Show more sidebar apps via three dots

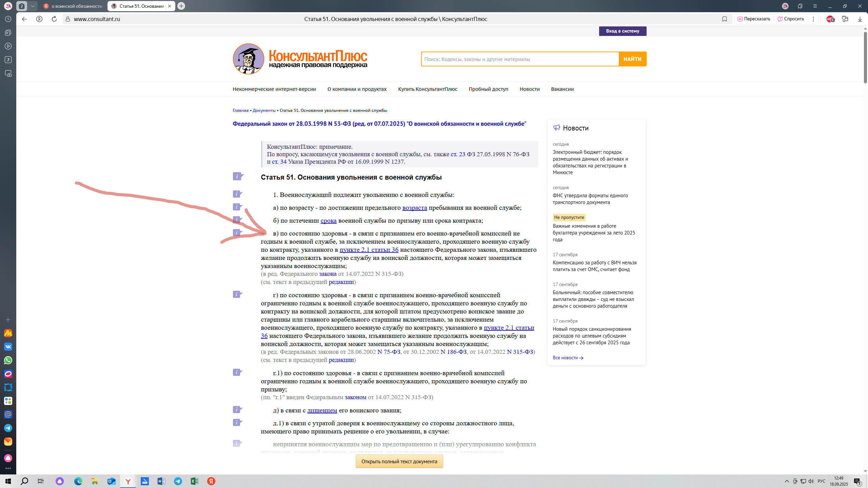8,468
